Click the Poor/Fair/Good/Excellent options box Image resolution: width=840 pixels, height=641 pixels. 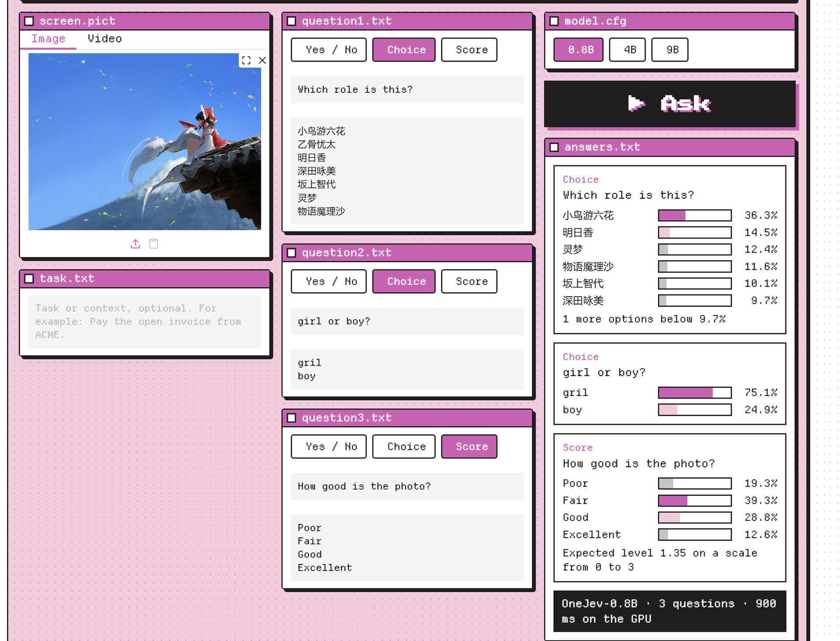tap(407, 548)
